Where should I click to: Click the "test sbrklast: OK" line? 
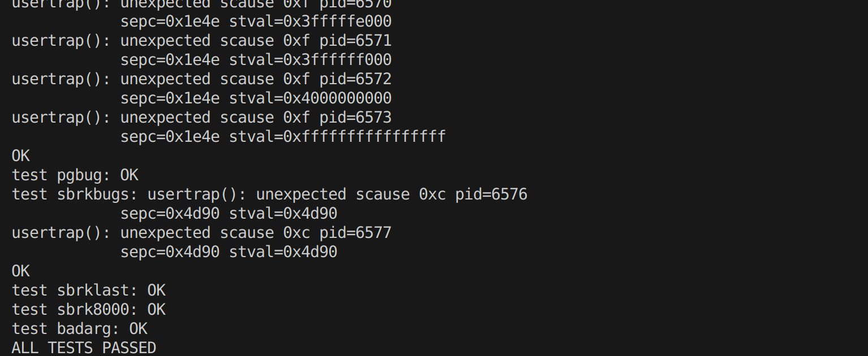pyautogui.click(x=88, y=290)
